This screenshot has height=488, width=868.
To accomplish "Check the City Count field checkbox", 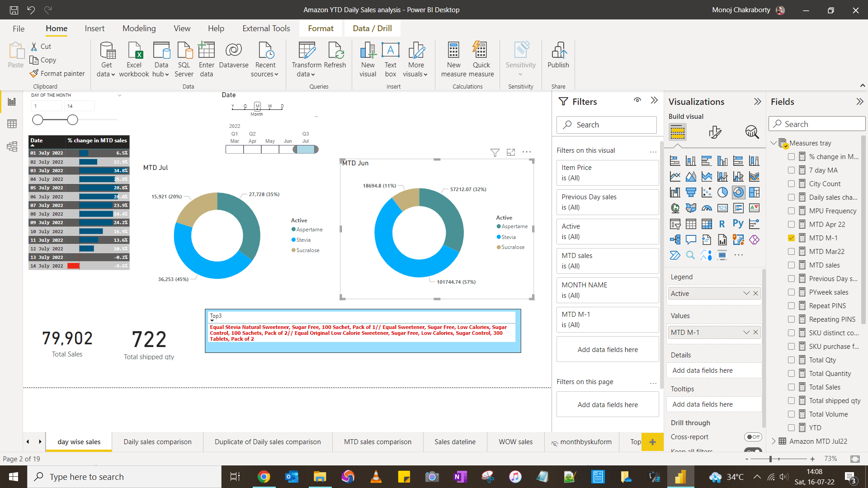I will point(791,183).
